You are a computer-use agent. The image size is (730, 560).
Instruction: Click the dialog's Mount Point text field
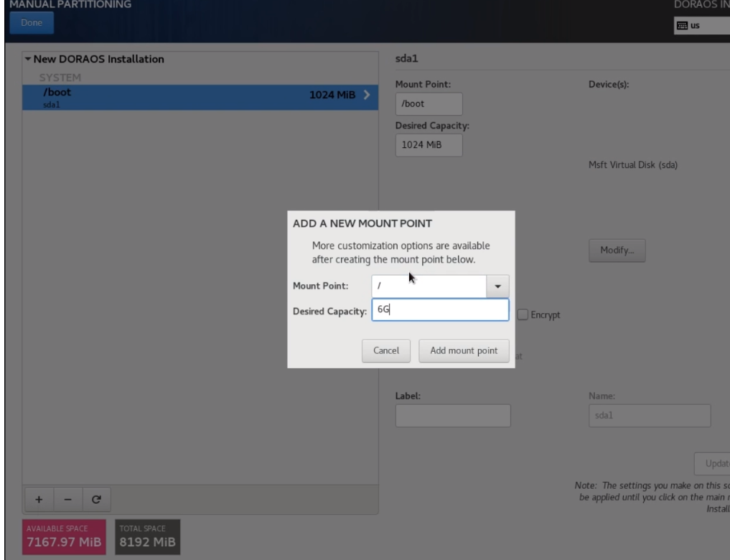429,286
